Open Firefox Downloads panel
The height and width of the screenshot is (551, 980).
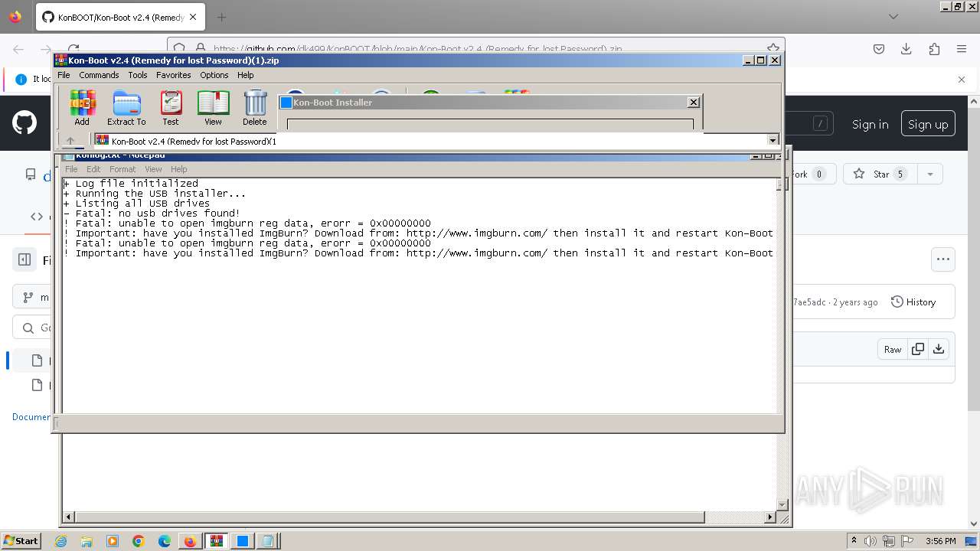[x=906, y=49]
